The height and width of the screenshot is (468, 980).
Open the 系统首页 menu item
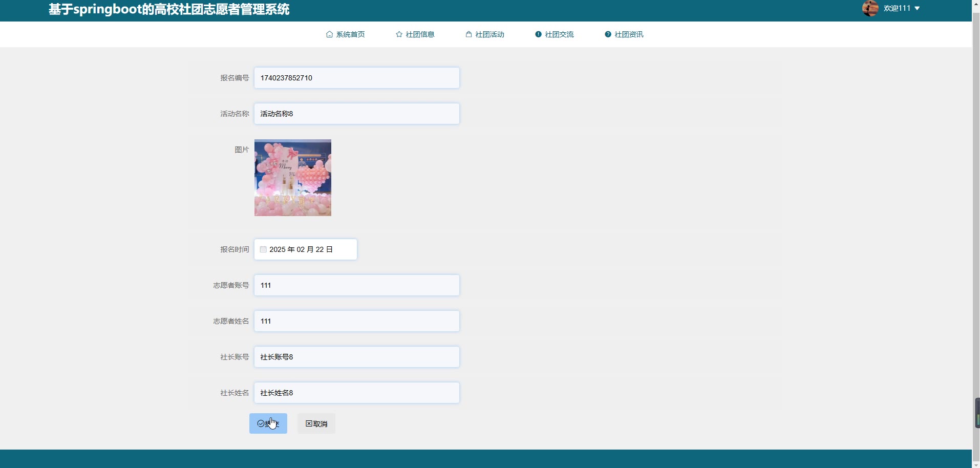[346, 34]
